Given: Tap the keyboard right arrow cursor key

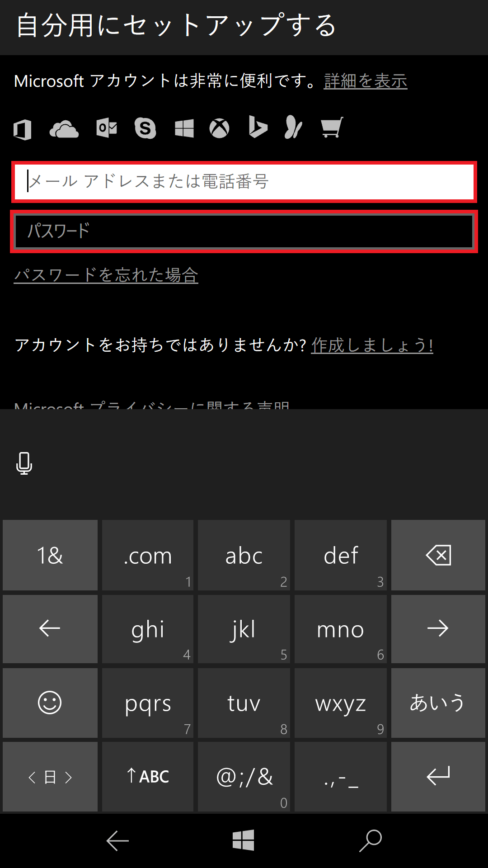Looking at the screenshot, I should click(x=438, y=628).
